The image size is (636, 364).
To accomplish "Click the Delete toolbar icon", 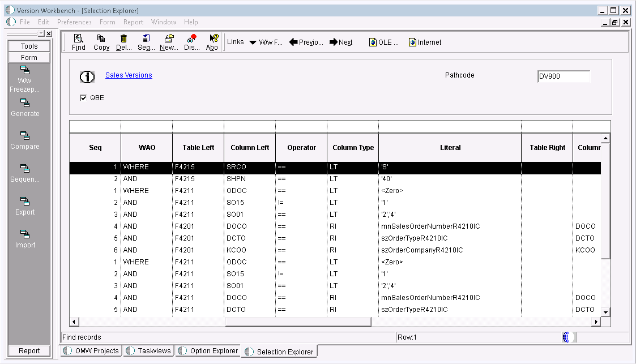I will click(x=123, y=42).
